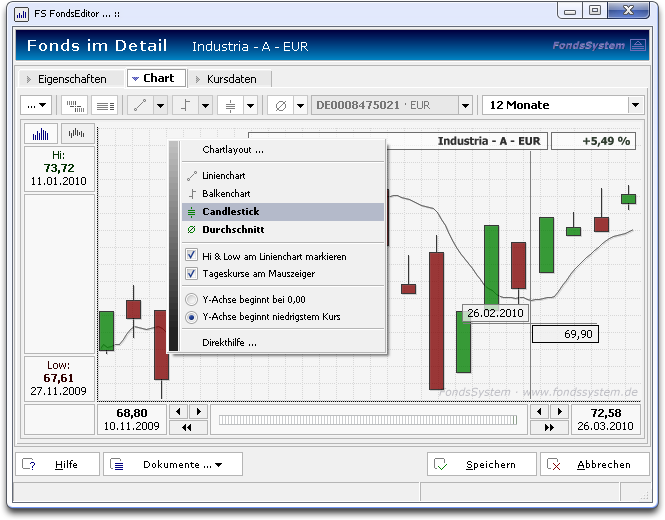Click the Abbrechen button

(595, 464)
